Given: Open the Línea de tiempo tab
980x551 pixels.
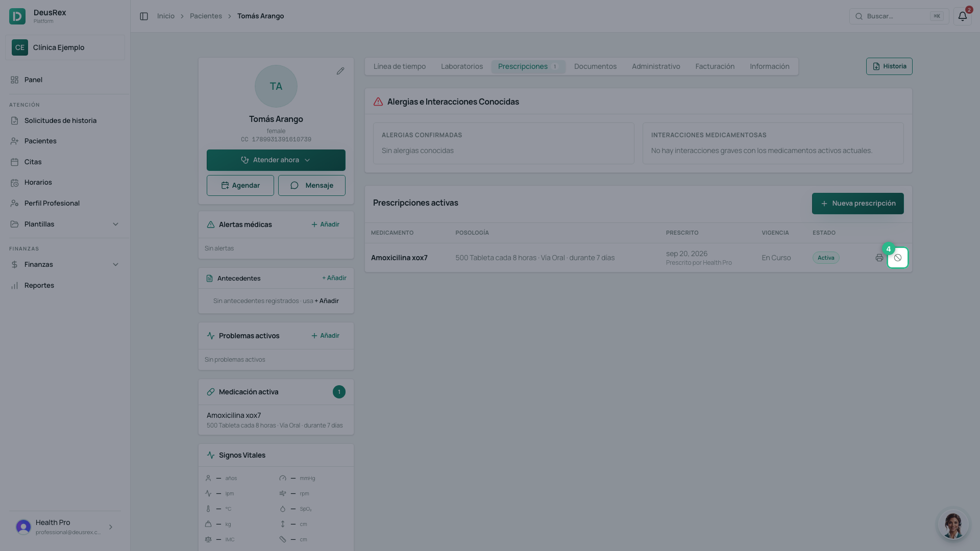Looking at the screenshot, I should tap(399, 66).
